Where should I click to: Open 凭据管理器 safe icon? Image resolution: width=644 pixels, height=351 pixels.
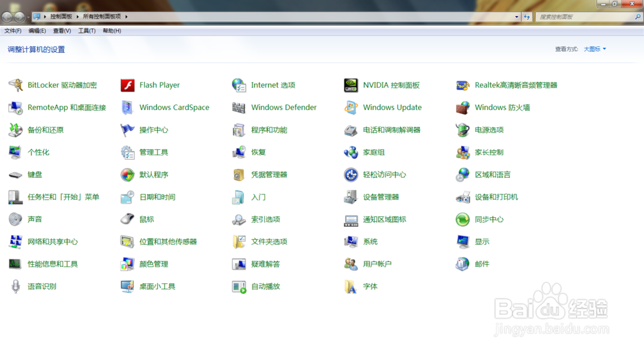pos(239,175)
